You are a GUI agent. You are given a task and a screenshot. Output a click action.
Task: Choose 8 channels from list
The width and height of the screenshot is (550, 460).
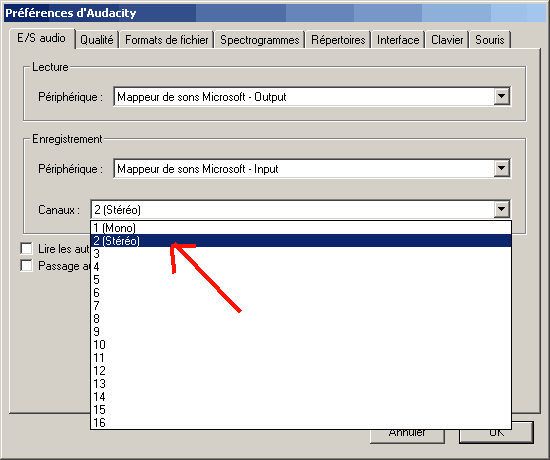pos(301,319)
